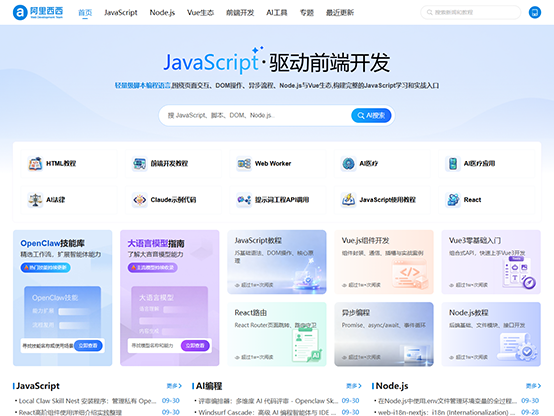Viewport: 554px width, 416px height.
Task: Open the Node.js教程 card
Action: click(x=491, y=334)
